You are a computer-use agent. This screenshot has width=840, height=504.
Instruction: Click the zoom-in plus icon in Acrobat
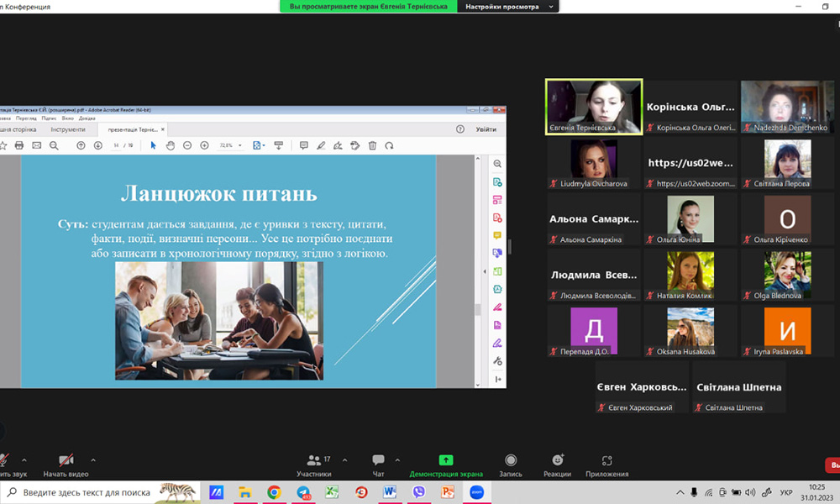[x=204, y=145]
